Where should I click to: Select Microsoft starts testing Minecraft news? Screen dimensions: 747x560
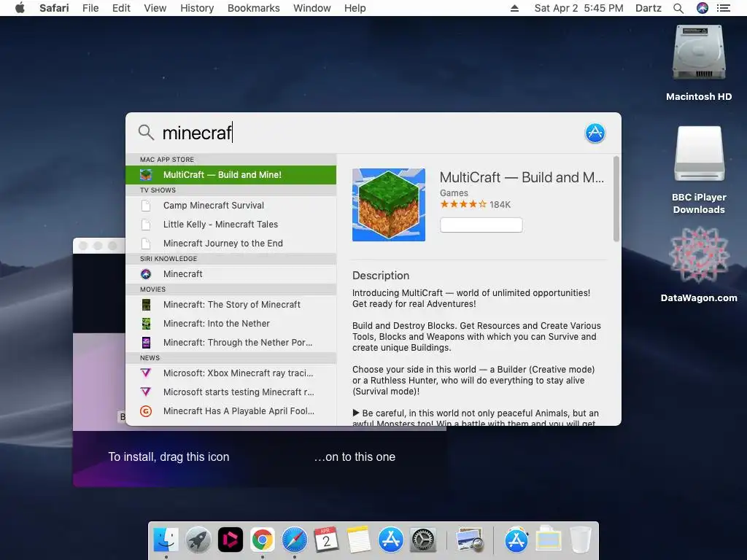231,392
